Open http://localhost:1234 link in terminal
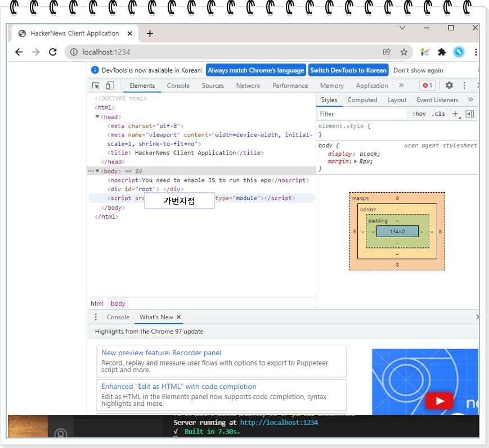The image size is (489, 448). pyautogui.click(x=279, y=423)
